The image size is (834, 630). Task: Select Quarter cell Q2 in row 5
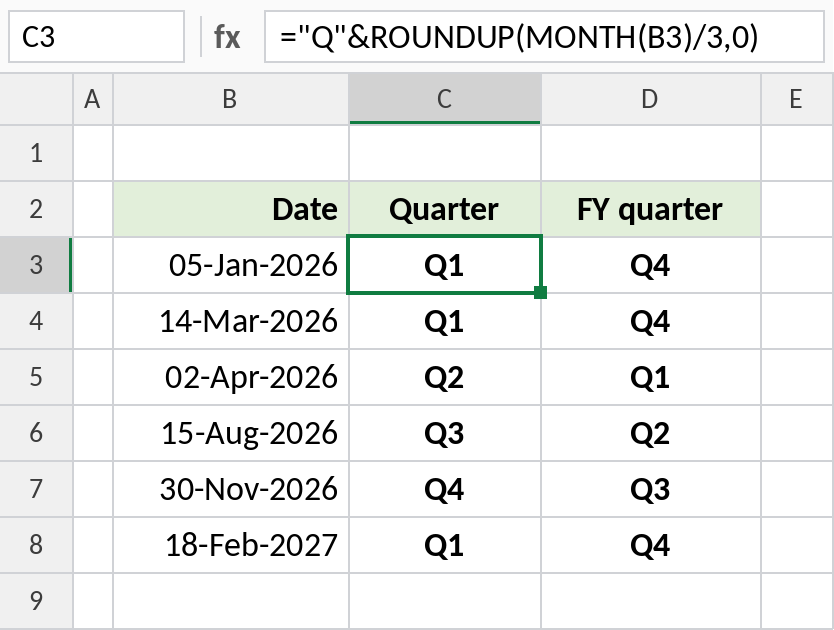pos(445,377)
